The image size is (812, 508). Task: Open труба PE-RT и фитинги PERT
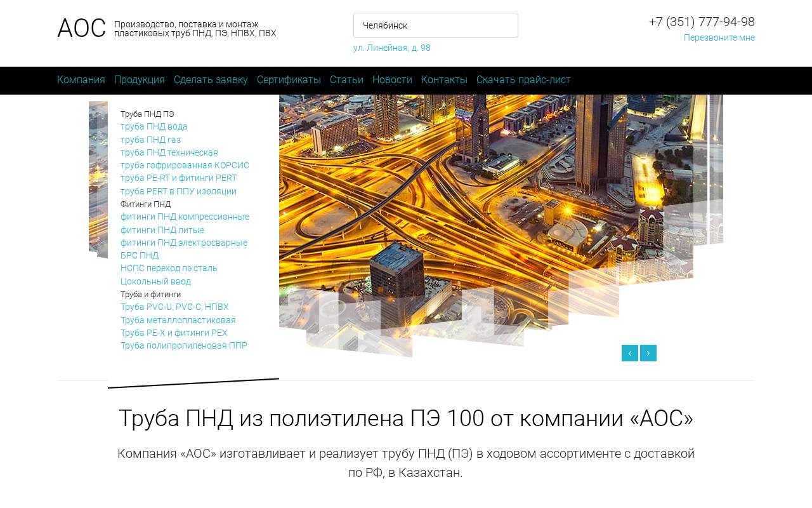tap(178, 178)
